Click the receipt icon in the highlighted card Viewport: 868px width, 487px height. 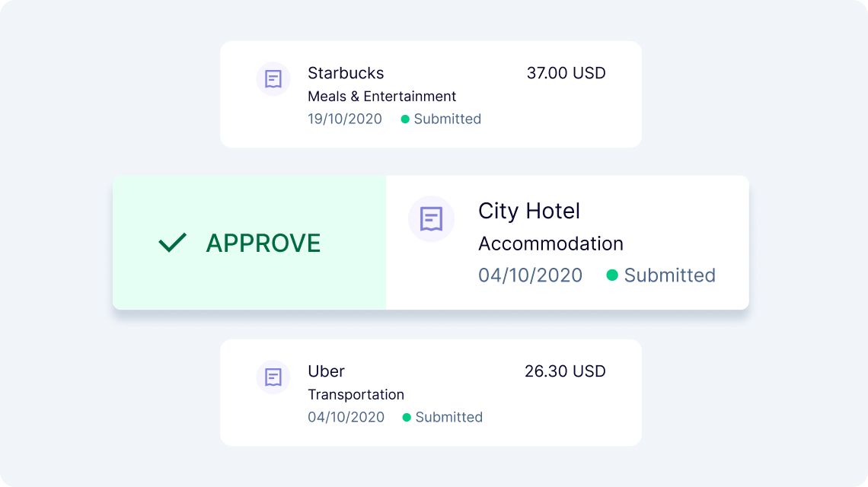(431, 218)
